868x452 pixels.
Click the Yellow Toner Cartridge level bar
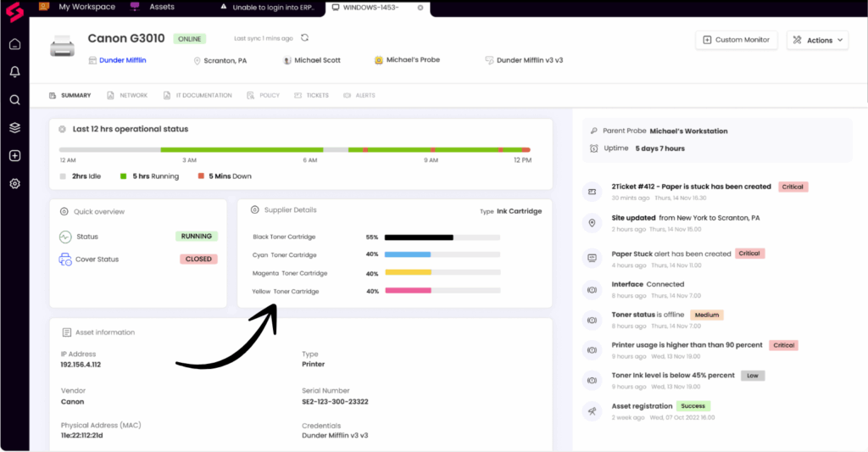(x=442, y=290)
